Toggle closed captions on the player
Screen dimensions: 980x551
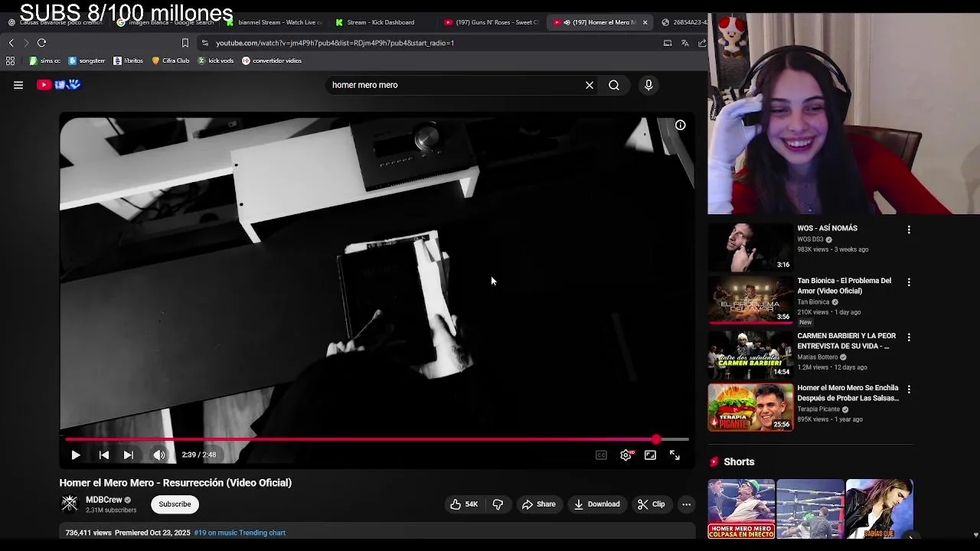[x=601, y=455]
